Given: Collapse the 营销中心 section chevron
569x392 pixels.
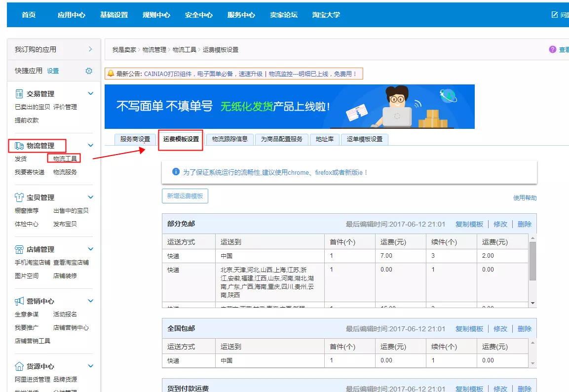Looking at the screenshot, I should (91, 301).
